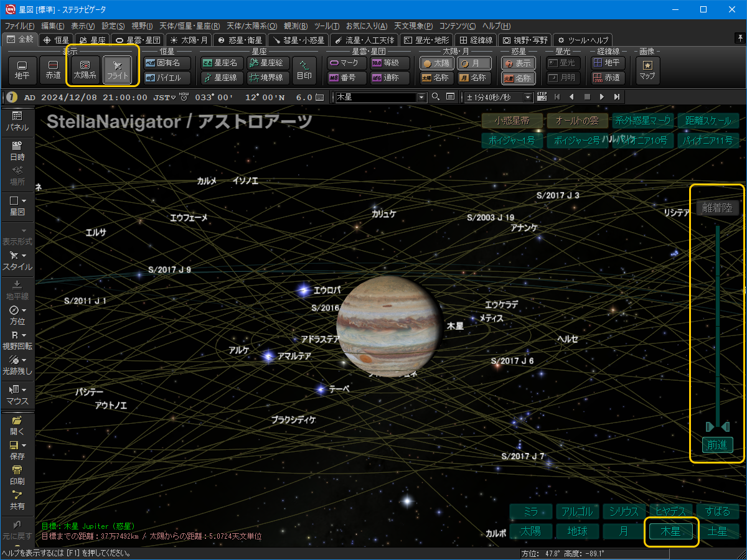The width and height of the screenshot is (747, 560).
Task: Click the 離着陸 takeoff/landing button
Action: point(718,208)
